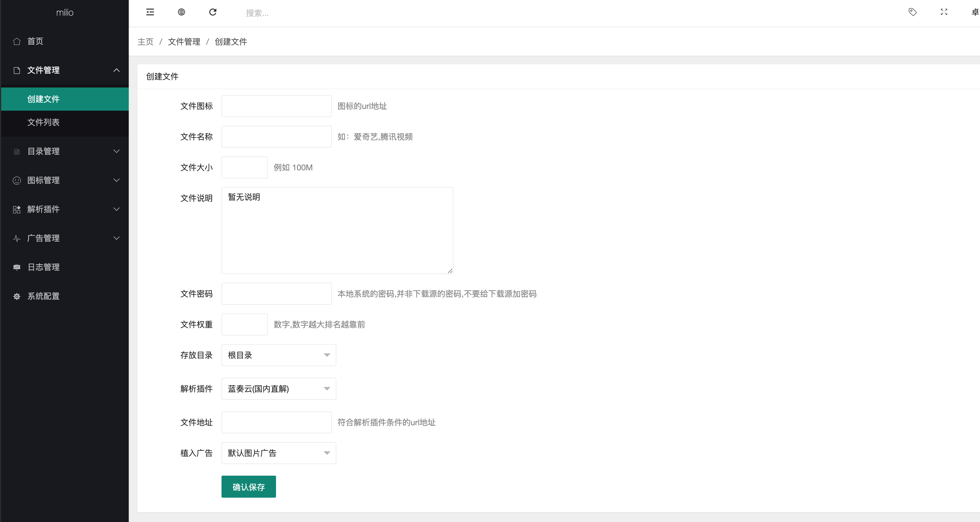This screenshot has height=522, width=980.
Task: Click the 文件权重 input field
Action: click(x=245, y=324)
